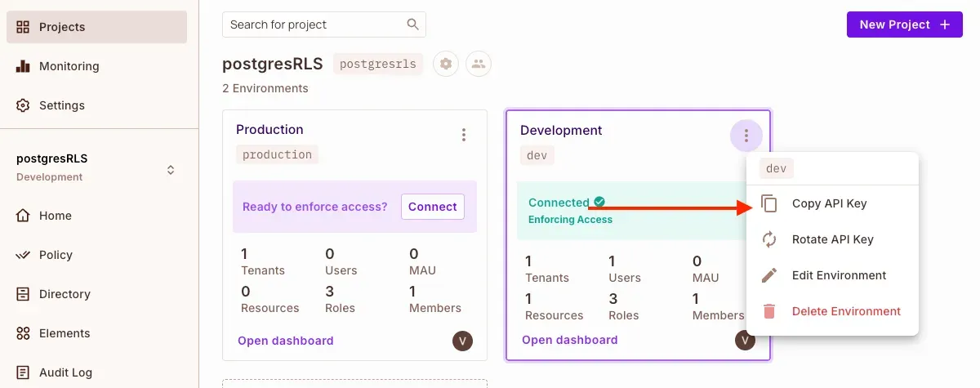Open the Production environment three-dot menu
Viewport: 980px width, 388px height.
click(464, 135)
